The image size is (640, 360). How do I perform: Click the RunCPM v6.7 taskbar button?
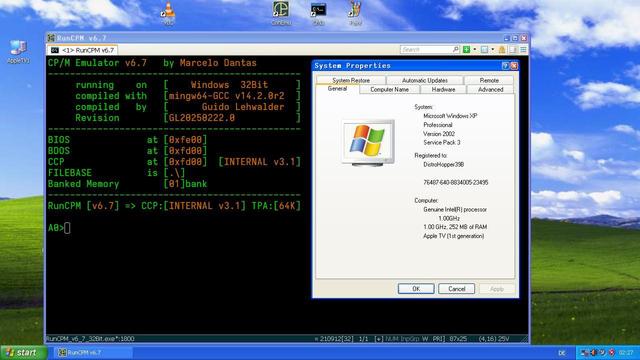93,353
